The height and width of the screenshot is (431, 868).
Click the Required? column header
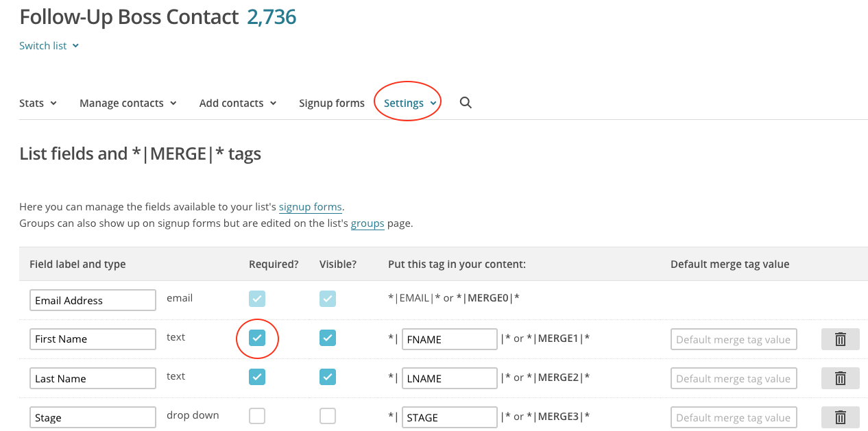tap(274, 264)
